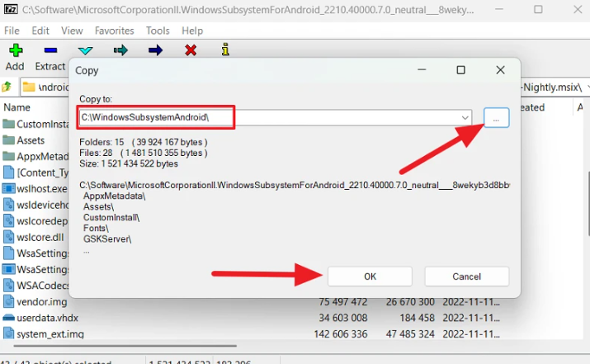The width and height of the screenshot is (590, 364).
Task: Click the vendor.img file icon
Action: click(x=8, y=301)
